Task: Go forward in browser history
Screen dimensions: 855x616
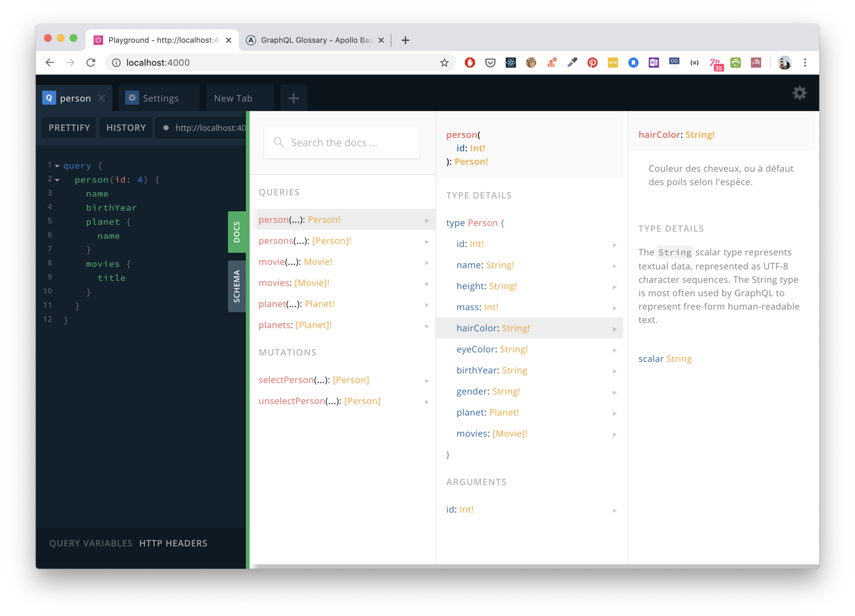Action: click(x=70, y=63)
